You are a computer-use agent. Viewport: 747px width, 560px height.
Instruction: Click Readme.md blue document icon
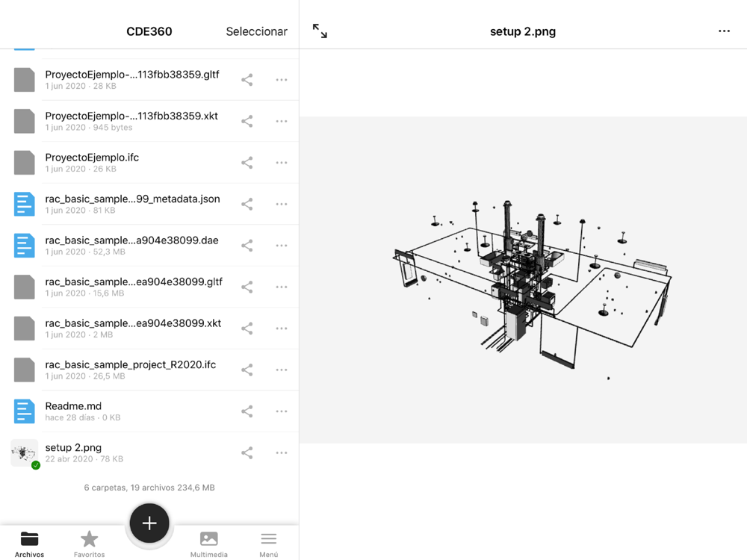point(25,411)
